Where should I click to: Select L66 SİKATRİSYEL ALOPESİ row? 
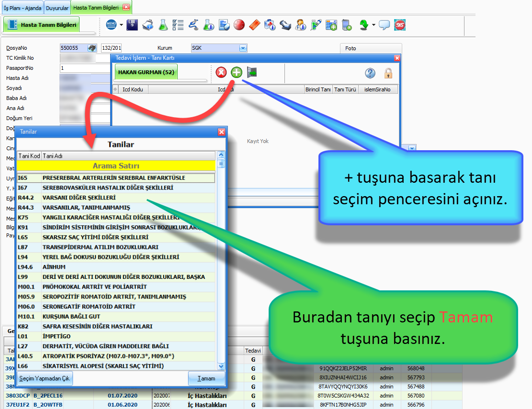click(116, 366)
